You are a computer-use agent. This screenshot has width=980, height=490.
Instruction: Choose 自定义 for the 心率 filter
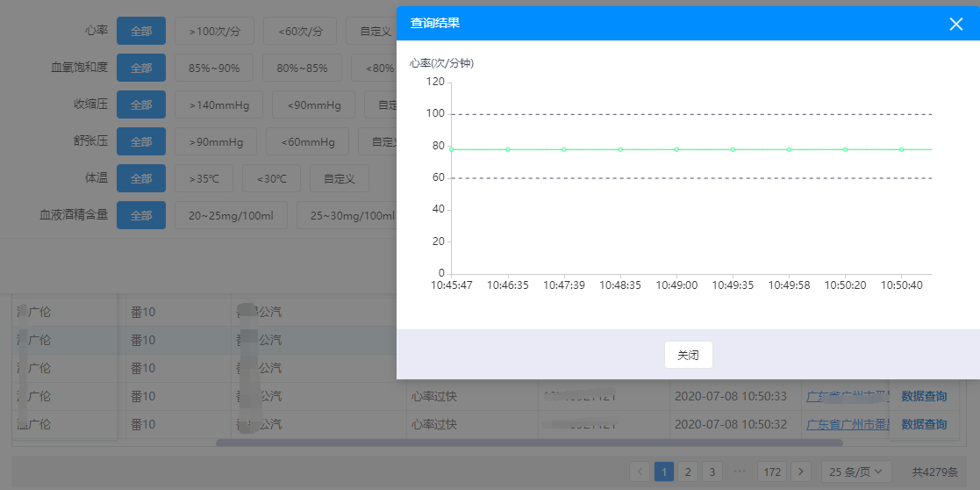pyautogui.click(x=371, y=31)
